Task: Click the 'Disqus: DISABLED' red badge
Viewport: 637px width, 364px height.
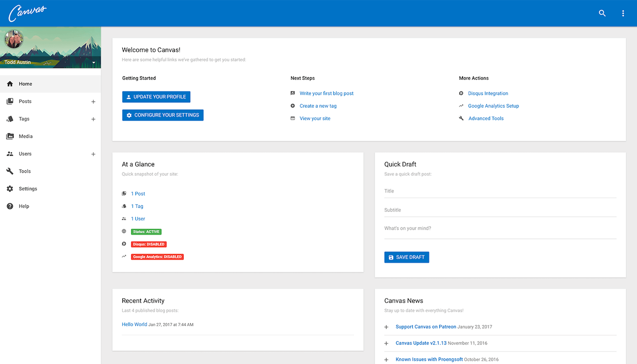Action: coord(149,244)
